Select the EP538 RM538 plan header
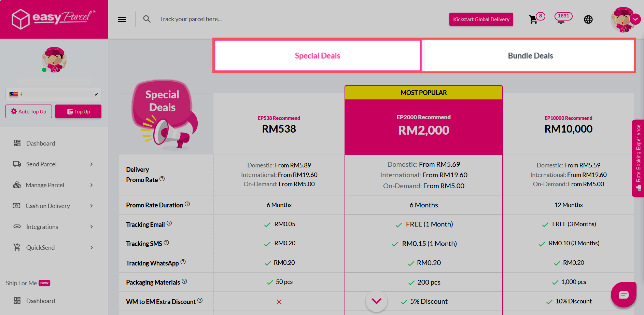 click(279, 124)
